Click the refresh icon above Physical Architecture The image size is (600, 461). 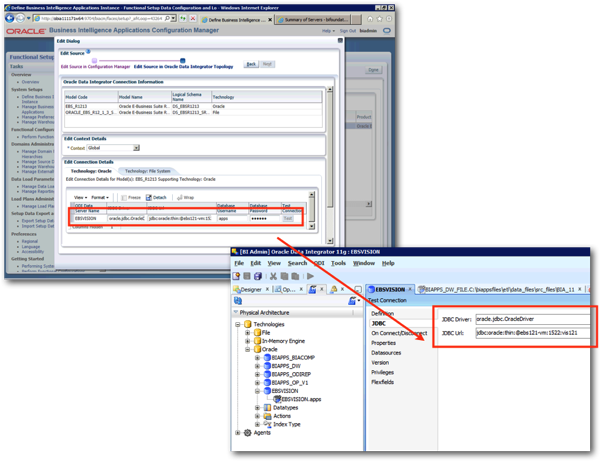(x=238, y=301)
